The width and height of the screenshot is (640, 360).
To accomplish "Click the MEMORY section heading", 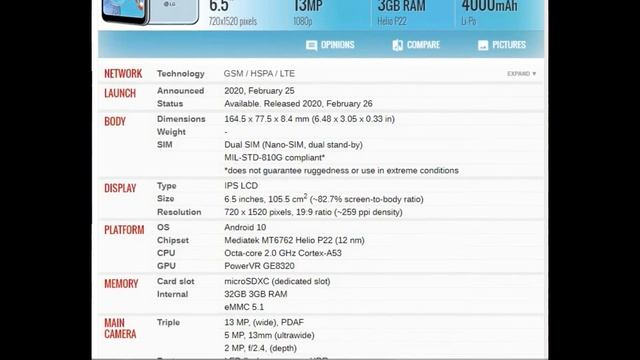I will (121, 284).
